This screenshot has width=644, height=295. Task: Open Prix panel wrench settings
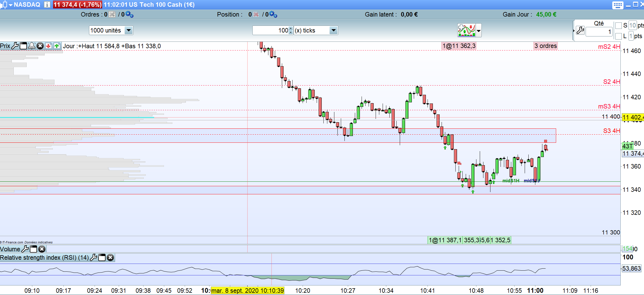click(15, 46)
